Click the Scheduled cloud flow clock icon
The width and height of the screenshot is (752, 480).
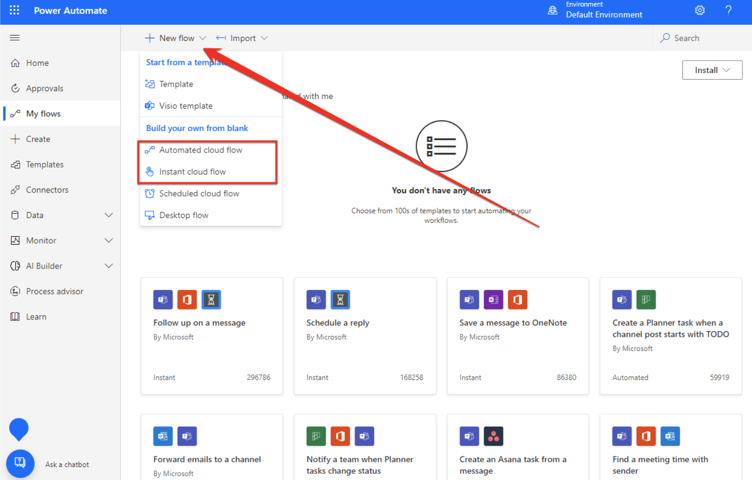click(x=150, y=193)
